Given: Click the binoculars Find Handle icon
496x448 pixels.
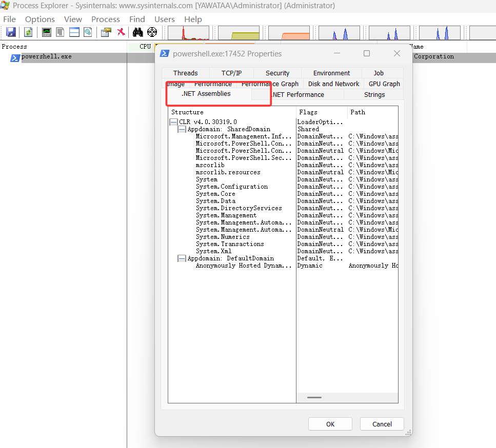Looking at the screenshot, I should tap(137, 32).
